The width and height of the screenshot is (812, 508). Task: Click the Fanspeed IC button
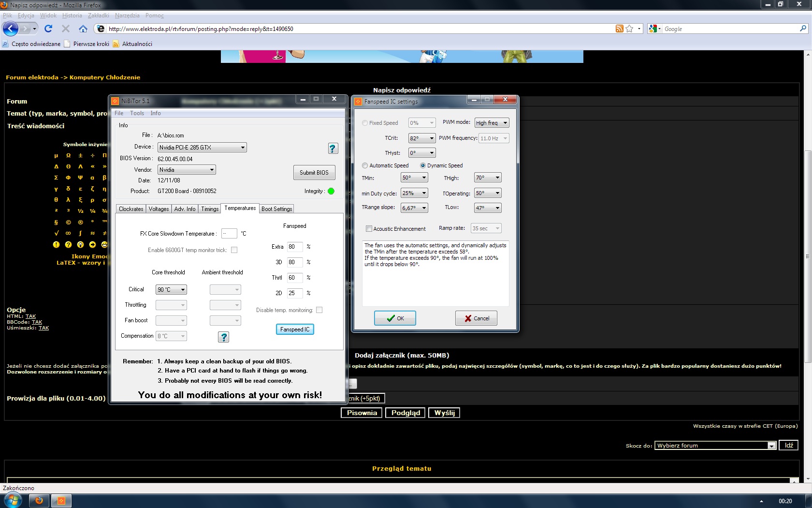click(x=295, y=329)
